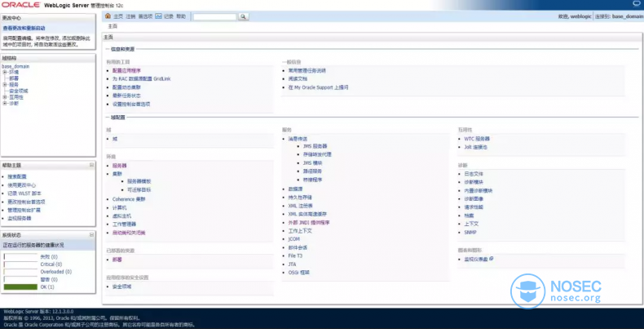Expand the 服务 tree node

tap(5, 84)
